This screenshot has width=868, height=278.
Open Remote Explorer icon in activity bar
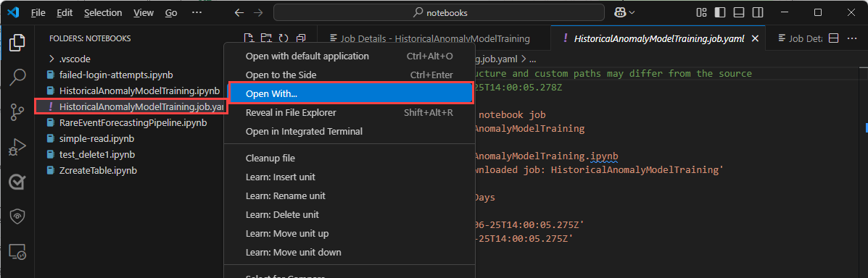tap(17, 253)
